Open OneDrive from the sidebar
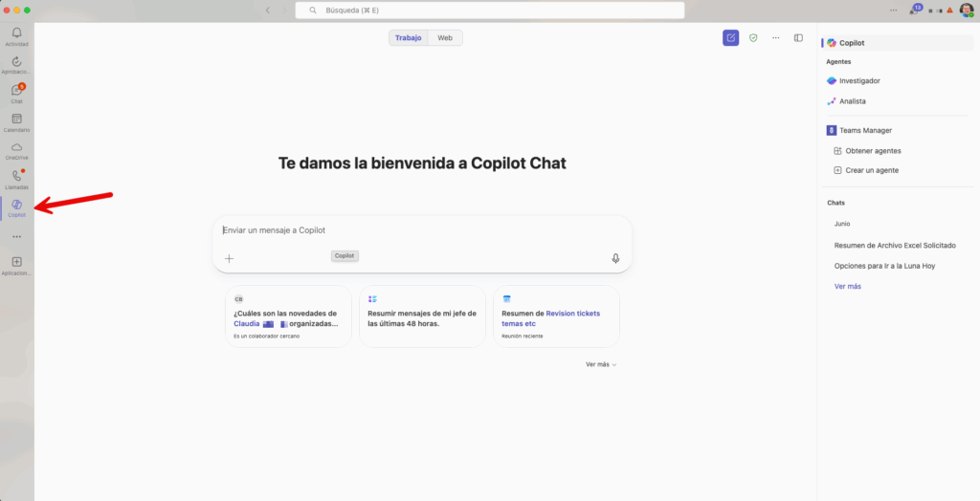Screen dimensions: 980x501 [16, 149]
